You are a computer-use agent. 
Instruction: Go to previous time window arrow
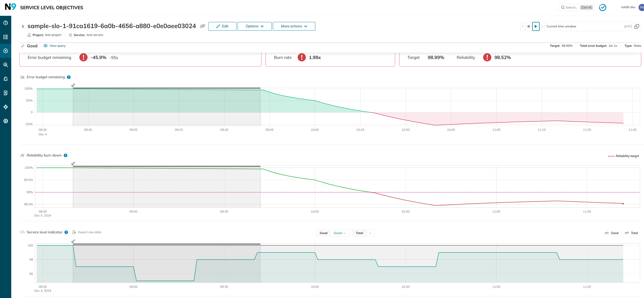pos(522,26)
